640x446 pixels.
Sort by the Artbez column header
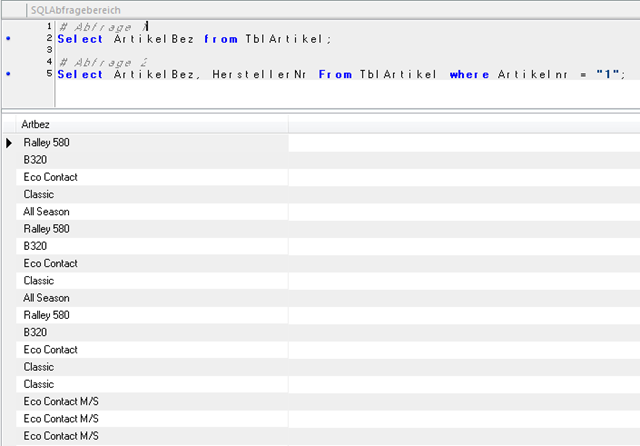[150, 124]
